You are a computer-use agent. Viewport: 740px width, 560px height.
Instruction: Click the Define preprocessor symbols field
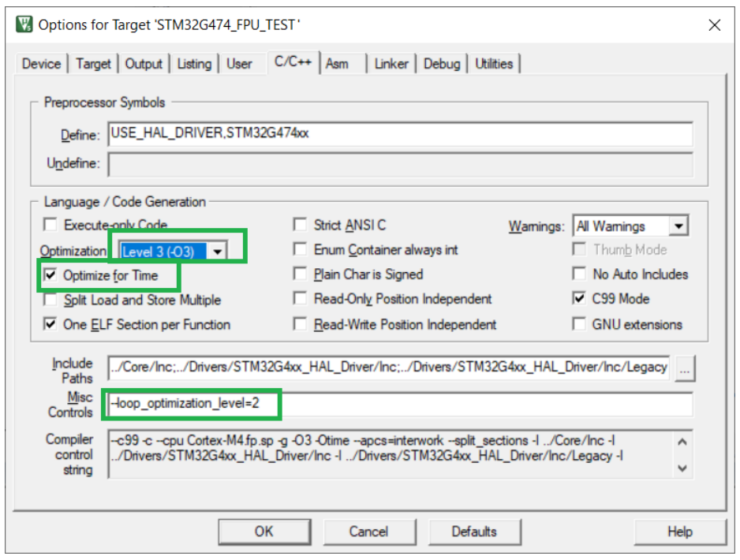coord(400,134)
